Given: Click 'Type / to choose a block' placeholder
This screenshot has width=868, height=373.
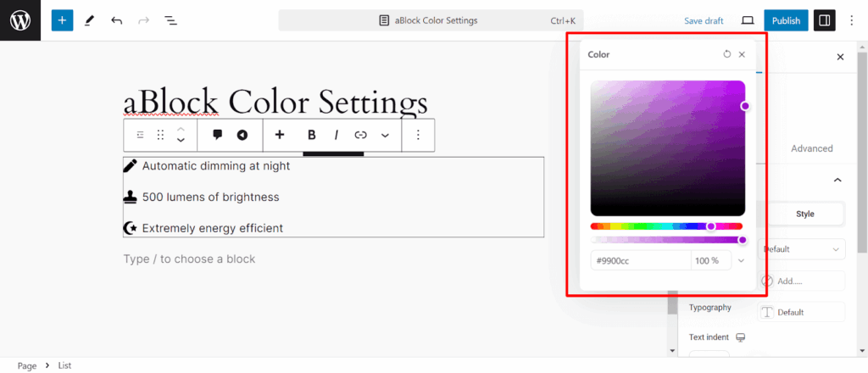Looking at the screenshot, I should pyautogui.click(x=189, y=259).
